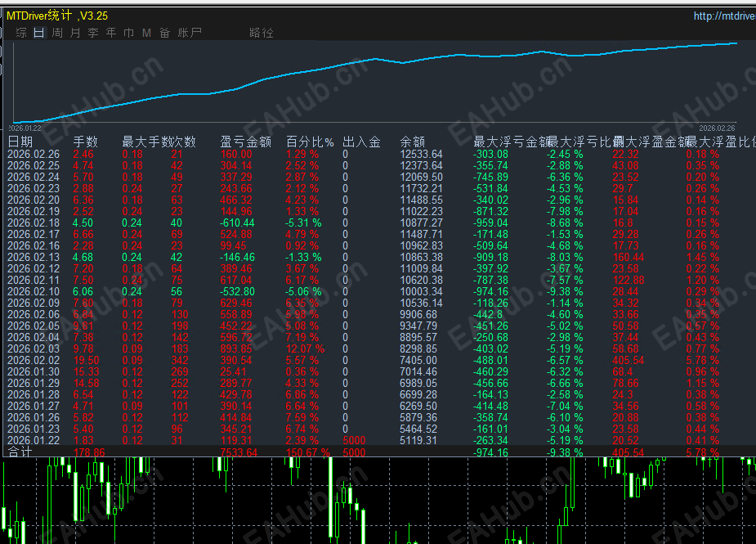Viewport: 756px width, 544px height.
Task: Select the 2026.02.19 date row
Action: pos(34,212)
